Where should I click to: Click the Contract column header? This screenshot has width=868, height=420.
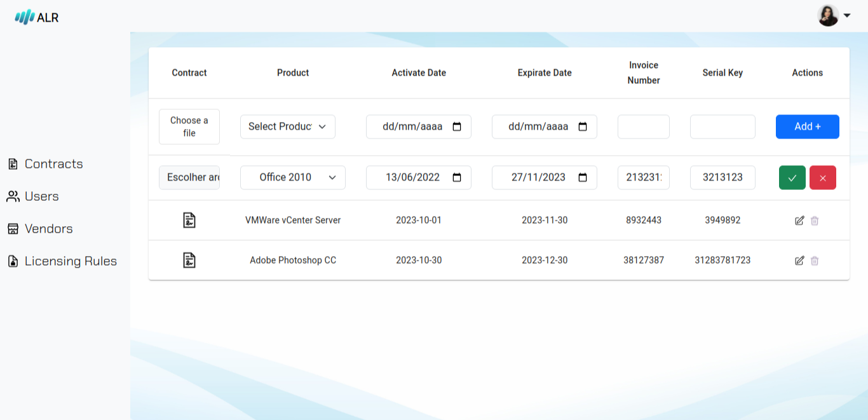189,72
